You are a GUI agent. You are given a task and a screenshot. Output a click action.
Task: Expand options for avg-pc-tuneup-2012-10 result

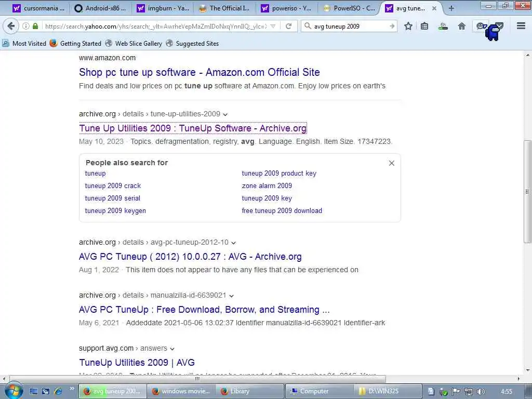[233, 243]
